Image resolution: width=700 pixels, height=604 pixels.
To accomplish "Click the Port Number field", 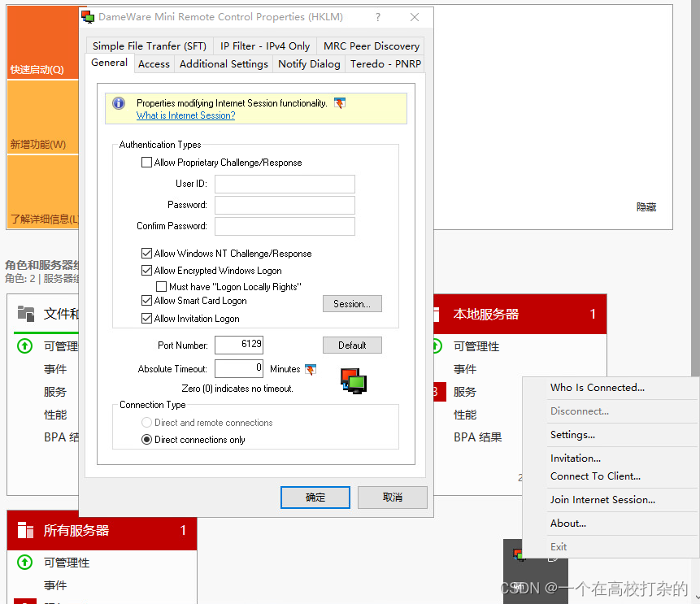I will [x=239, y=345].
